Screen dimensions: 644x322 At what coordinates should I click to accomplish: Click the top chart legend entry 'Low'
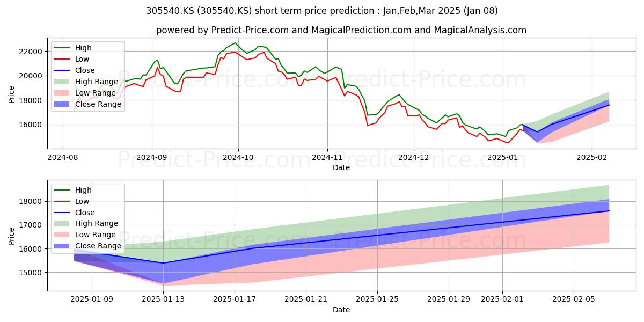point(82,59)
